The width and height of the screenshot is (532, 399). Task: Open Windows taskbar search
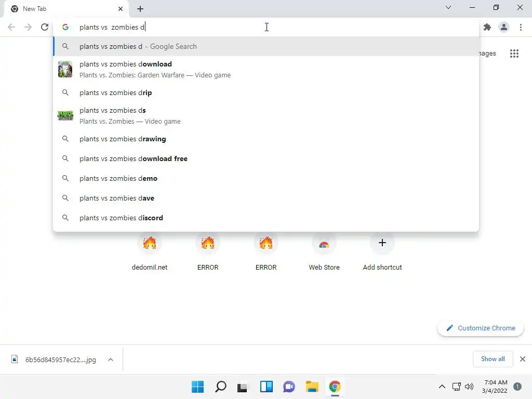point(220,387)
